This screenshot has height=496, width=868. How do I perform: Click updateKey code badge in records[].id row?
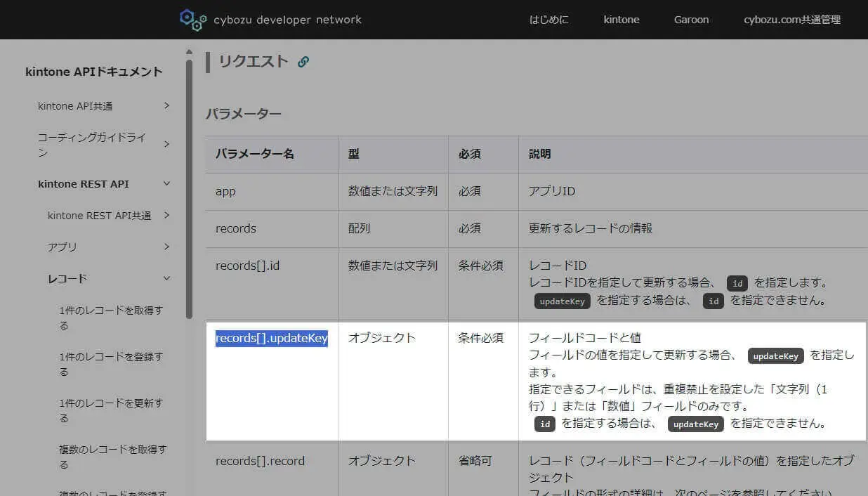[563, 301]
